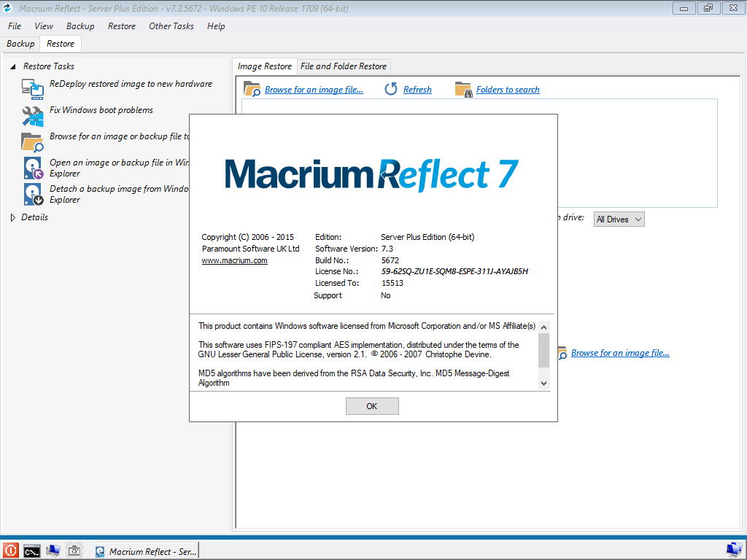Screen dimensions: 747x560
Task: Open the command prompt taskbar icon
Action: click(32, 551)
